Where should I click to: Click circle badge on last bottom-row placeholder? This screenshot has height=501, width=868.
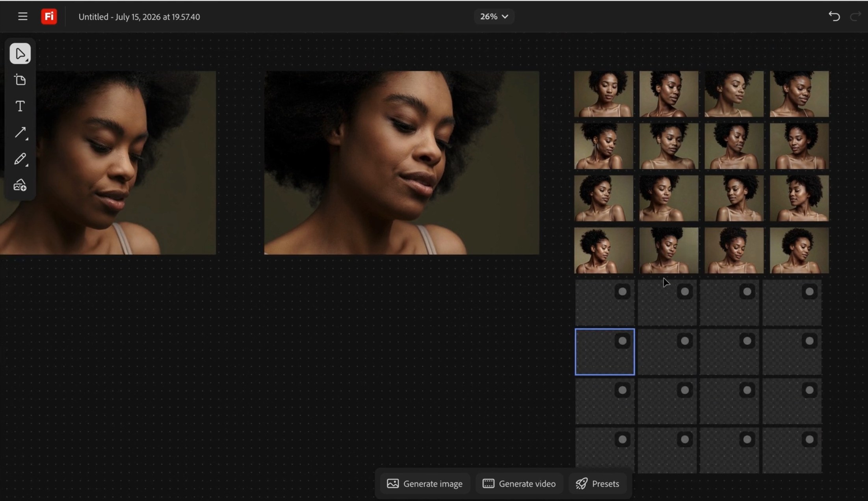click(809, 439)
